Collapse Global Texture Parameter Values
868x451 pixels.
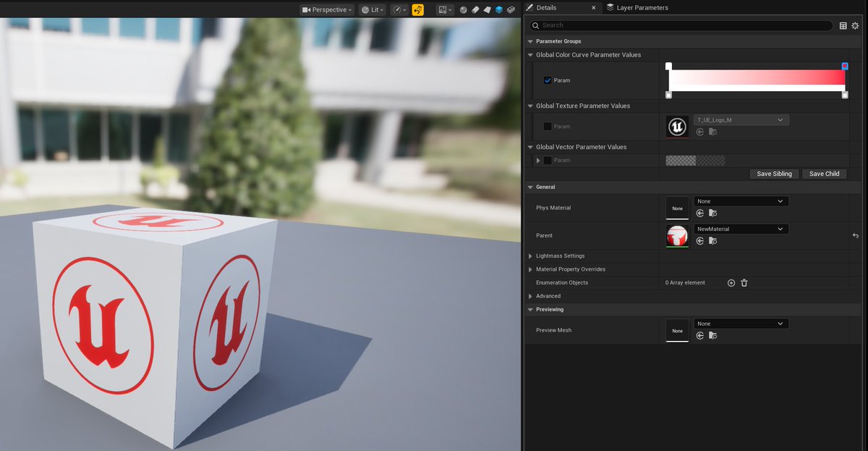click(x=530, y=106)
